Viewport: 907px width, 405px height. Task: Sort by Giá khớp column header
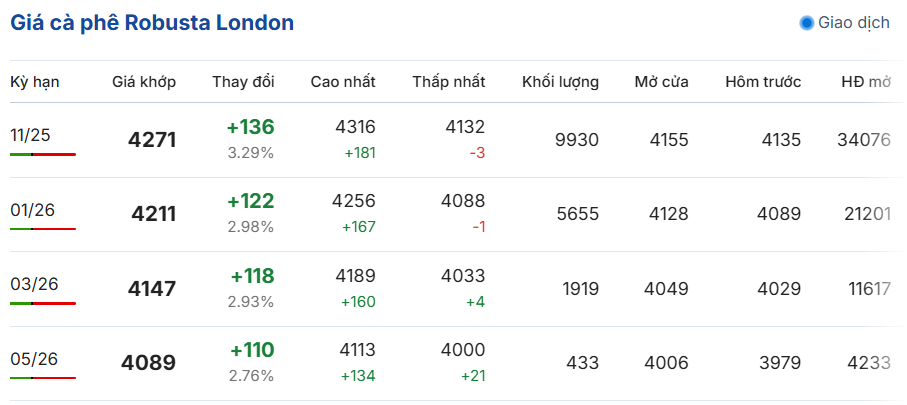[144, 82]
